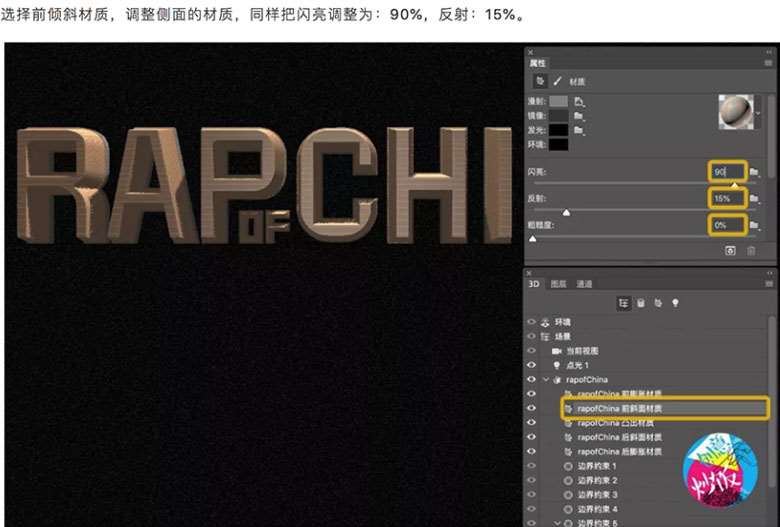Click the 粗糙度 slider handle
This screenshot has height=527, width=780.
tap(533, 239)
